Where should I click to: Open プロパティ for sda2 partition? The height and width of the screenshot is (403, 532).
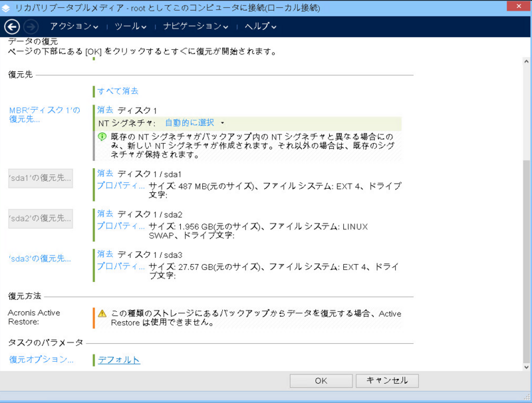pyautogui.click(x=120, y=226)
